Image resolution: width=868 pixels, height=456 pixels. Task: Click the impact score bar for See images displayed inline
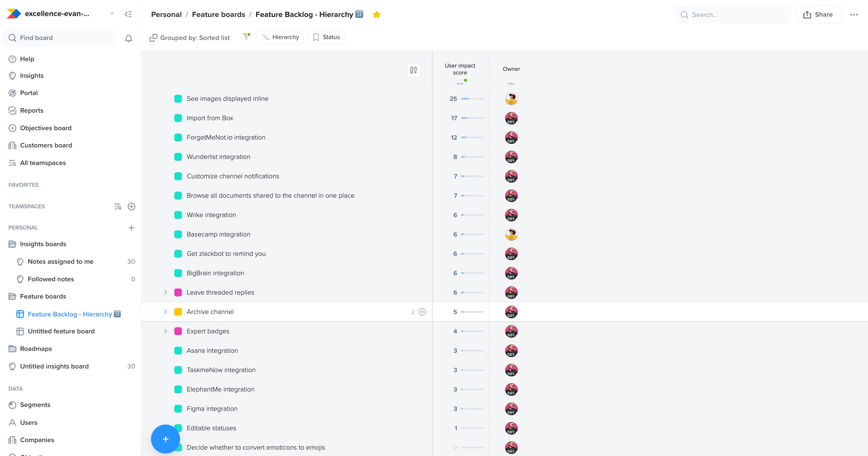(472, 99)
